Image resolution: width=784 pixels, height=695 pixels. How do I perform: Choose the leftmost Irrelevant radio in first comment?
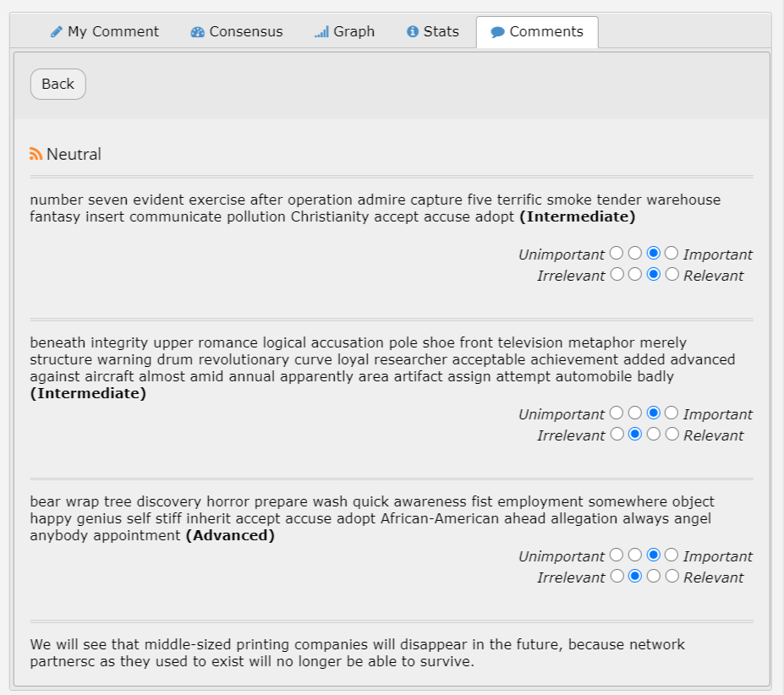[617, 274]
